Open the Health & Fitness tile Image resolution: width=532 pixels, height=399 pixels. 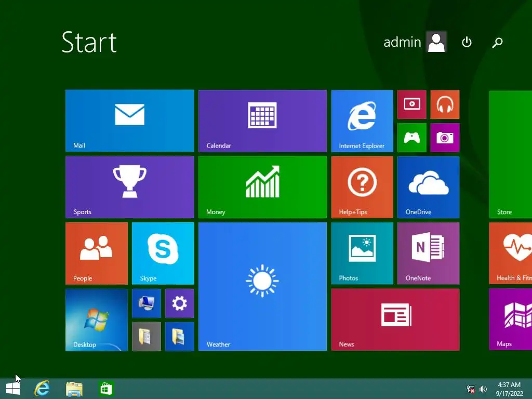(x=510, y=254)
